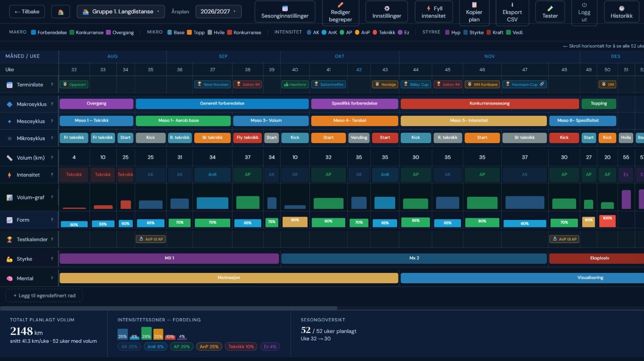
Task: Click Kopier plan clipboard button
Action: 474,12
